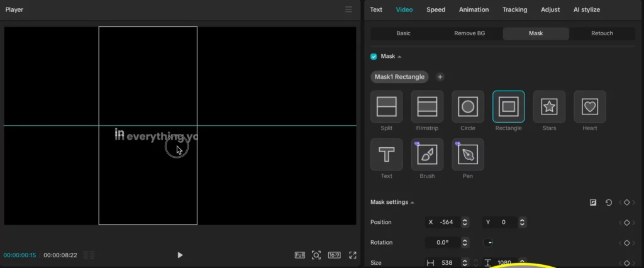Open the 16:9 aspect ratio button
Viewport: 644px width, 268px height.
[x=335, y=255]
